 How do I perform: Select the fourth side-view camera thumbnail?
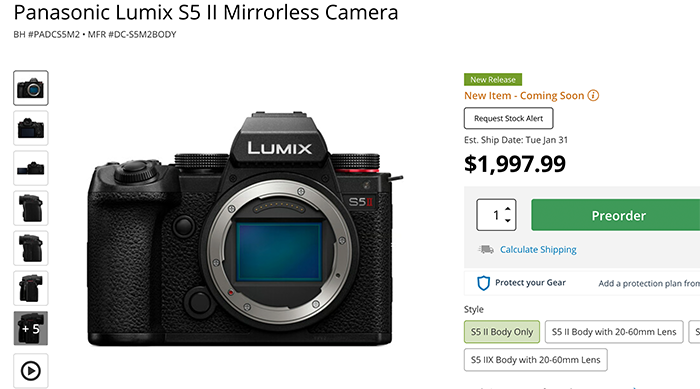coord(31,208)
